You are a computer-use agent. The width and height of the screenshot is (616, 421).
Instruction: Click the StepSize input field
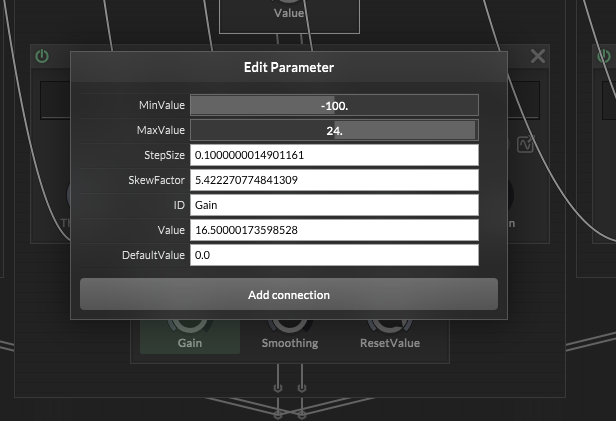tap(334, 155)
